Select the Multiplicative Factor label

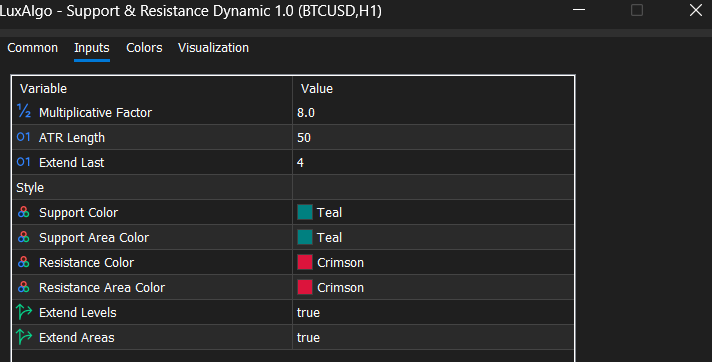(x=95, y=113)
